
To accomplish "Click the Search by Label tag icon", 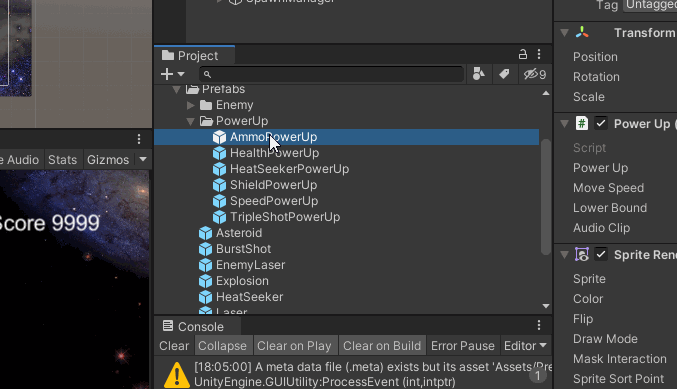I will pos(504,74).
